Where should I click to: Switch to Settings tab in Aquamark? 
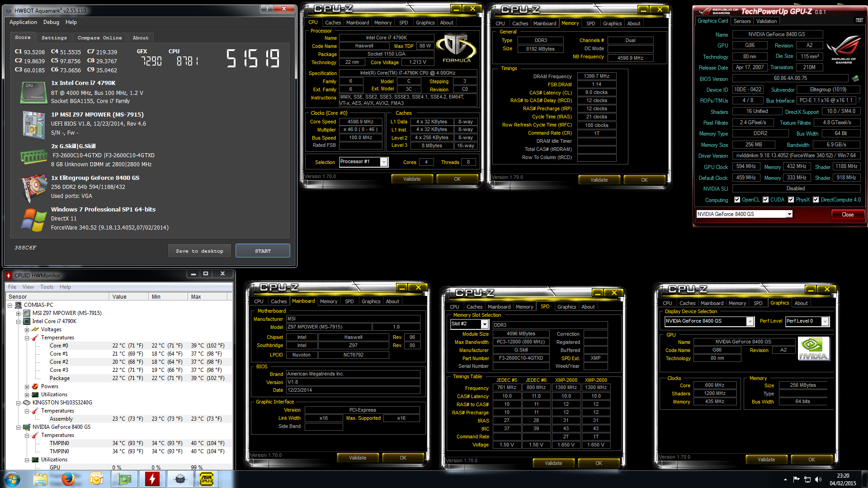pyautogui.click(x=54, y=38)
